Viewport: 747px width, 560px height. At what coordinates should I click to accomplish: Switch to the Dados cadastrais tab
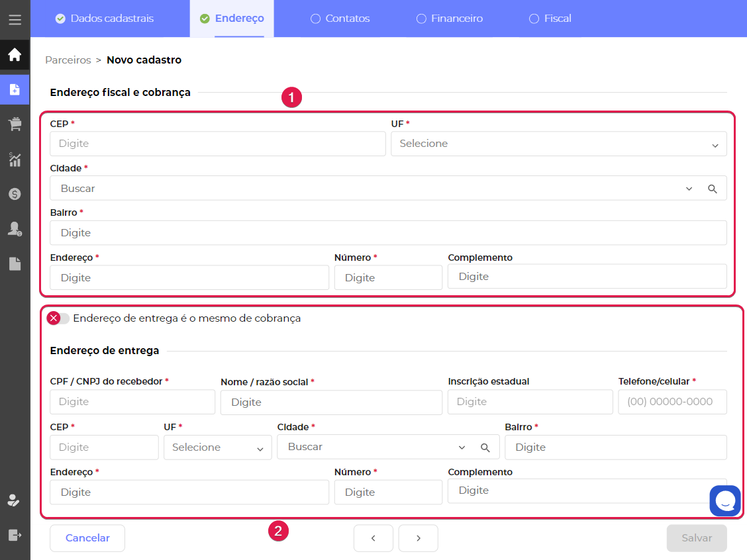105,19
